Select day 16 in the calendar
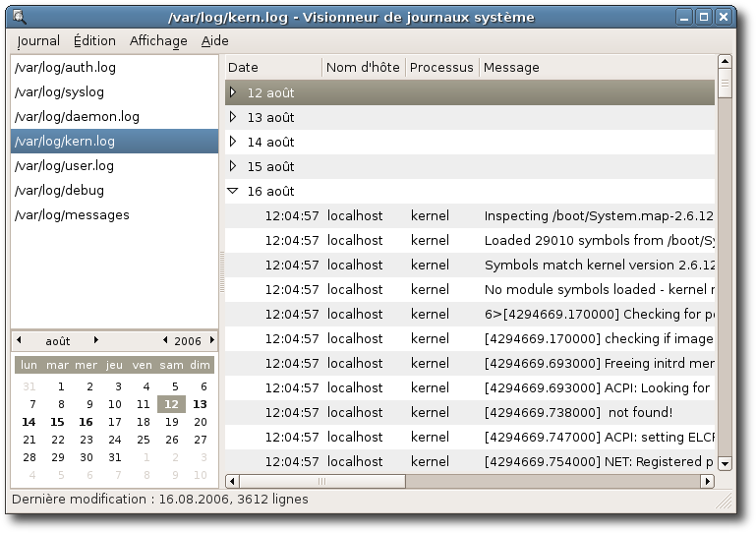The height and width of the screenshot is (533, 756). pyautogui.click(x=87, y=422)
